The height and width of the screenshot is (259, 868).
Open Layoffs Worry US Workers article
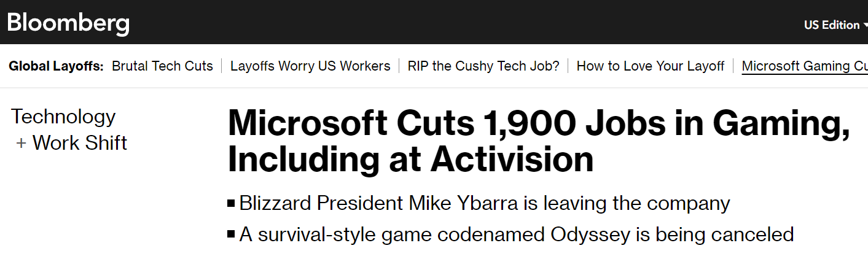[310, 66]
